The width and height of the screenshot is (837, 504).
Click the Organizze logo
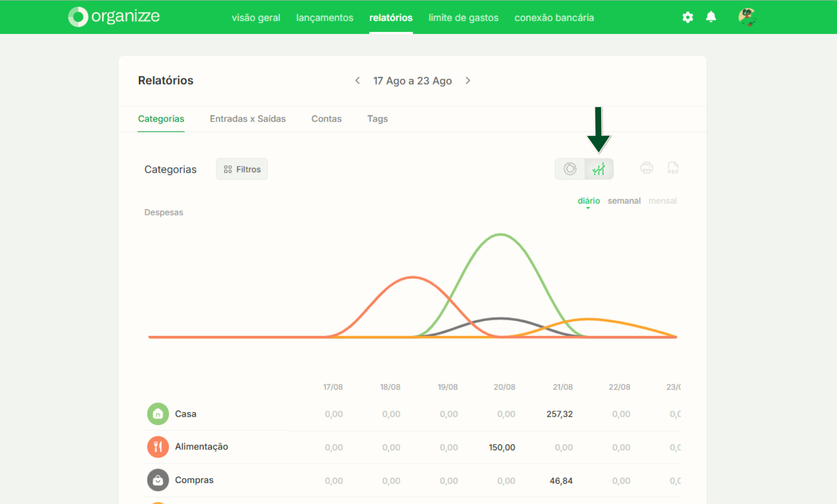click(x=114, y=17)
